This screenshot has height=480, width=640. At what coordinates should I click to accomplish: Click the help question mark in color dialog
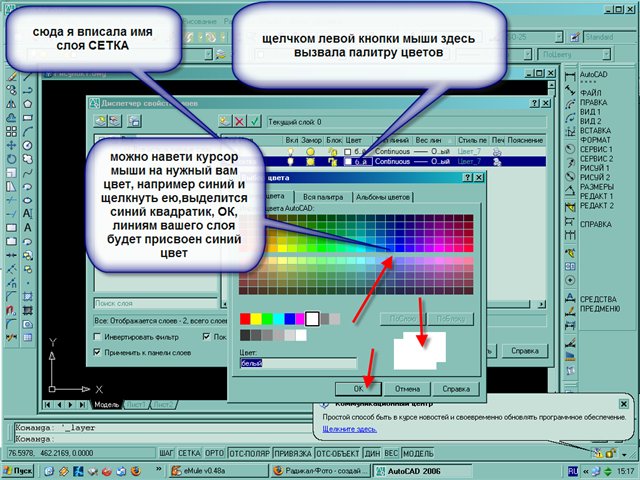tap(466, 177)
